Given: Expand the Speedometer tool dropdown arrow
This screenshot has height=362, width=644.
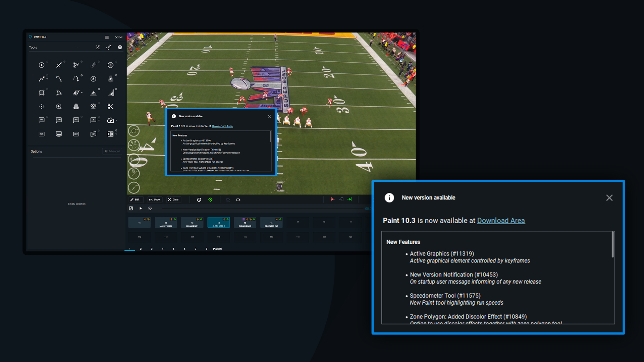Looking at the screenshot, I should (x=116, y=120).
